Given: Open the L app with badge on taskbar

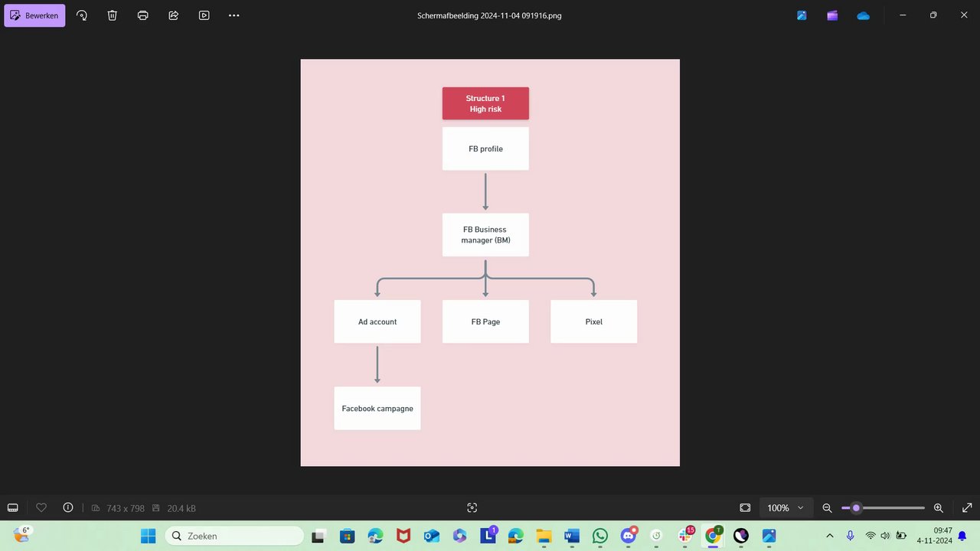Looking at the screenshot, I should pos(488,536).
